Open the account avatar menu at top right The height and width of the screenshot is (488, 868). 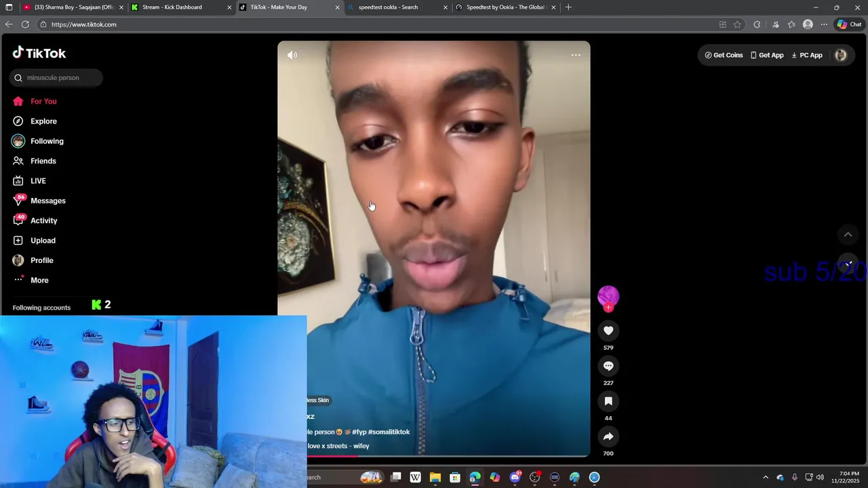841,56
